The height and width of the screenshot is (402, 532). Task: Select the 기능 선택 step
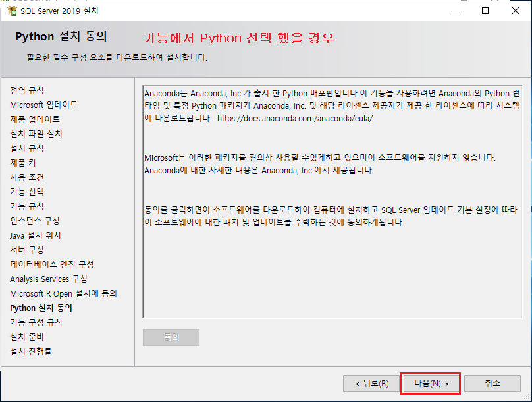[x=27, y=192]
